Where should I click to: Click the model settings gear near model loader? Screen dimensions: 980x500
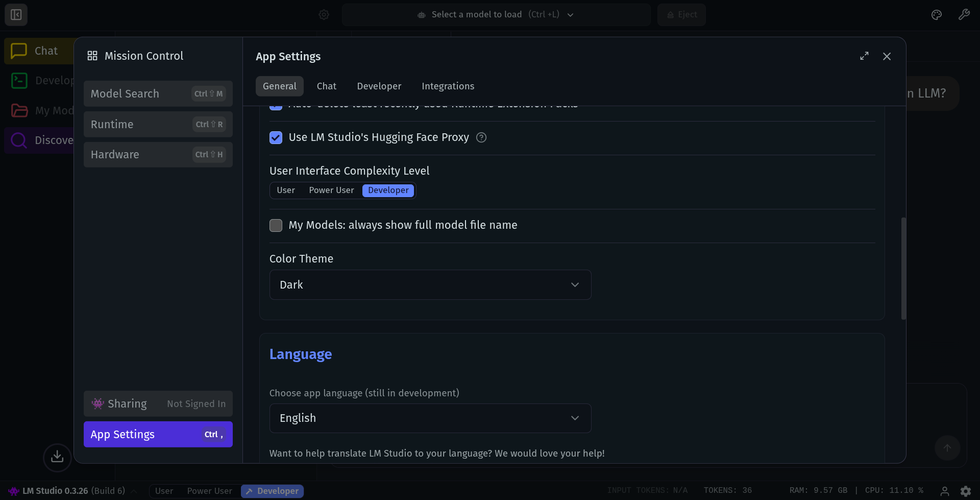pyautogui.click(x=324, y=15)
